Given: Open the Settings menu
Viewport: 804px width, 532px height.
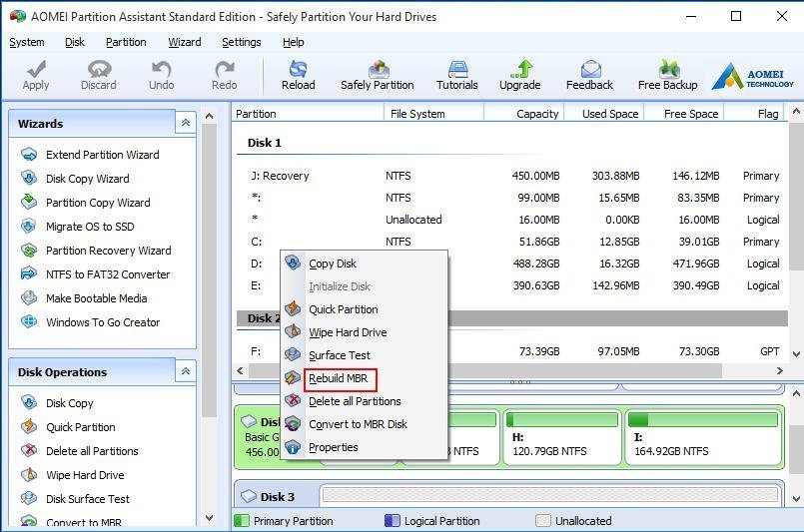Looking at the screenshot, I should 242,42.
